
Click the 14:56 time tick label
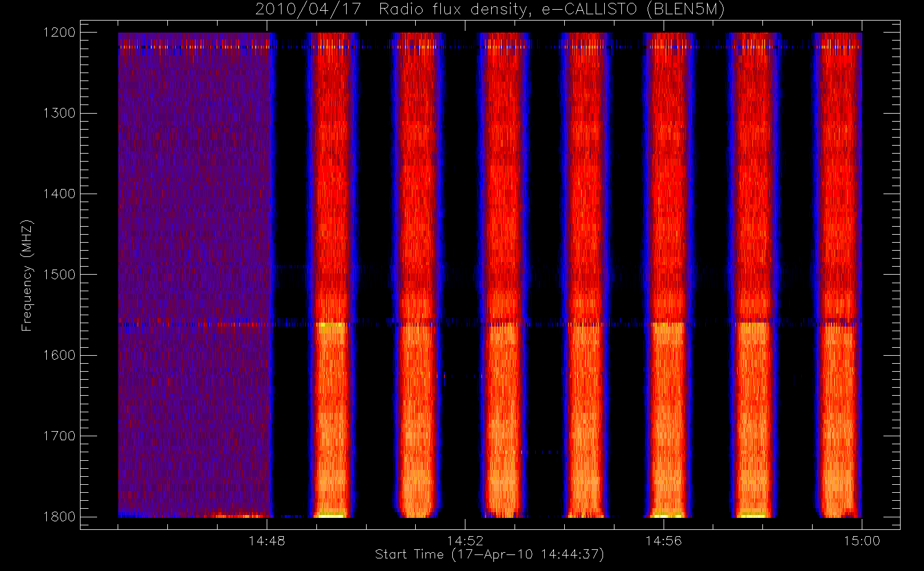click(x=664, y=541)
